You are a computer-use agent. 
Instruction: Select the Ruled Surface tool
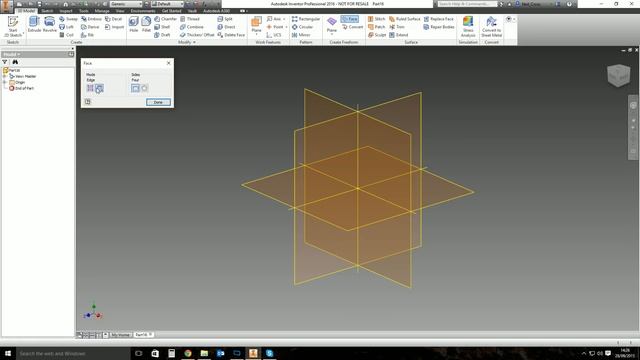tap(404, 19)
